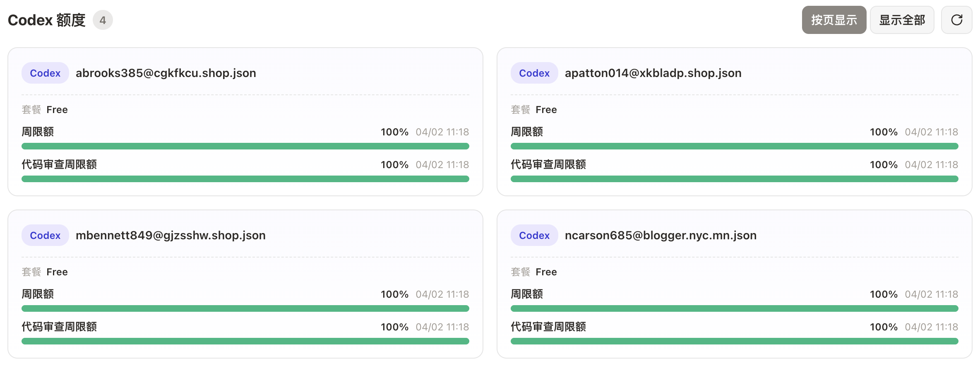The height and width of the screenshot is (366, 980).
Task: Click 周限额 reset time in abrooks385 card
Action: [x=442, y=132]
